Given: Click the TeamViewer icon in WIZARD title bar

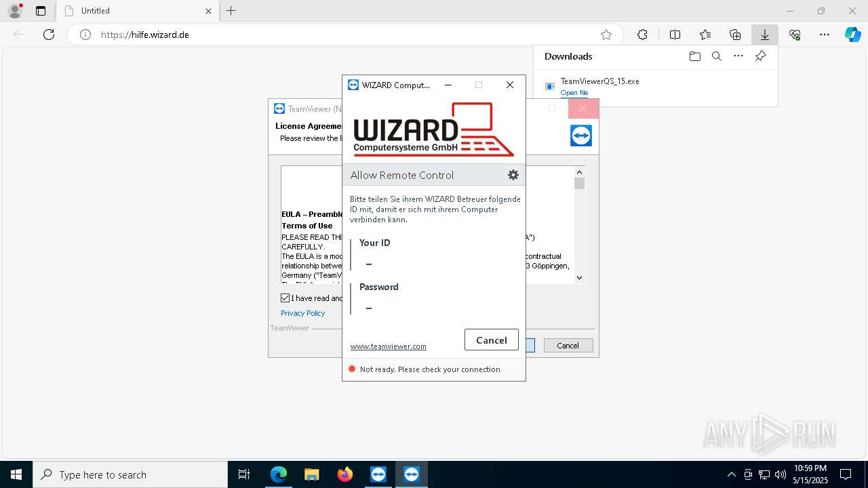Looking at the screenshot, I should pyautogui.click(x=353, y=85).
